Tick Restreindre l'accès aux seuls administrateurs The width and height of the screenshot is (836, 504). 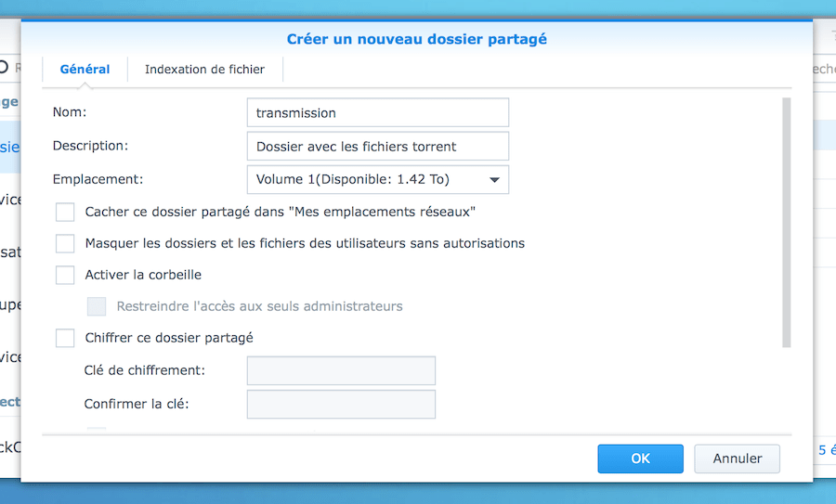pyautogui.click(x=97, y=306)
